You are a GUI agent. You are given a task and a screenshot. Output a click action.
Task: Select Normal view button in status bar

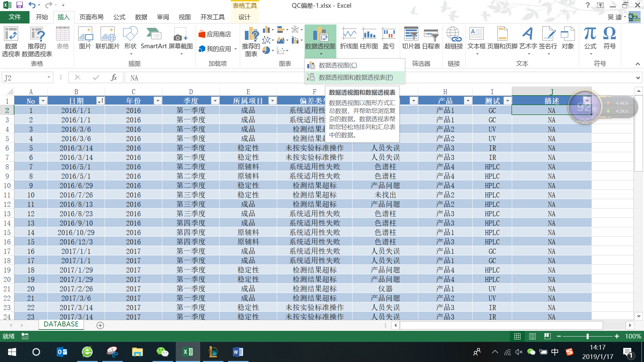518,336
